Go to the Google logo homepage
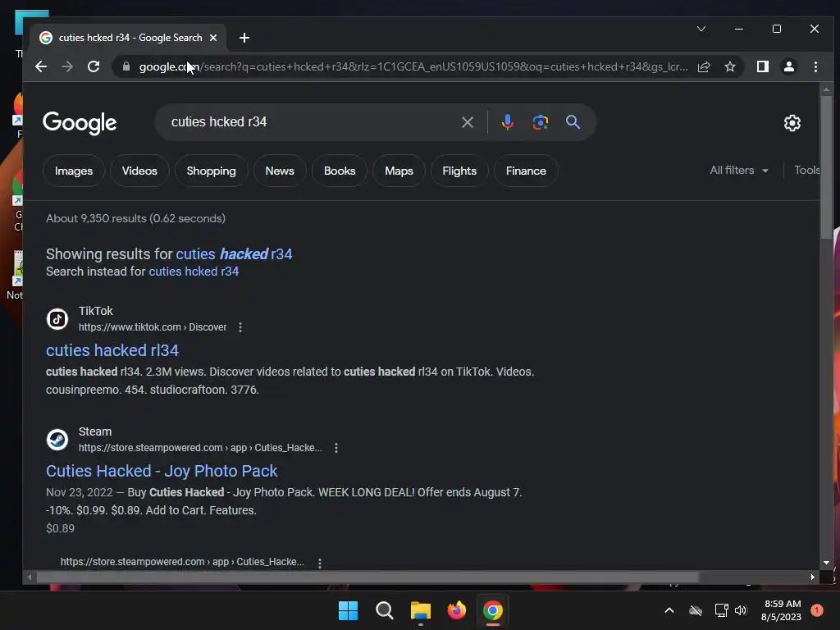The width and height of the screenshot is (840, 630). coord(80,123)
